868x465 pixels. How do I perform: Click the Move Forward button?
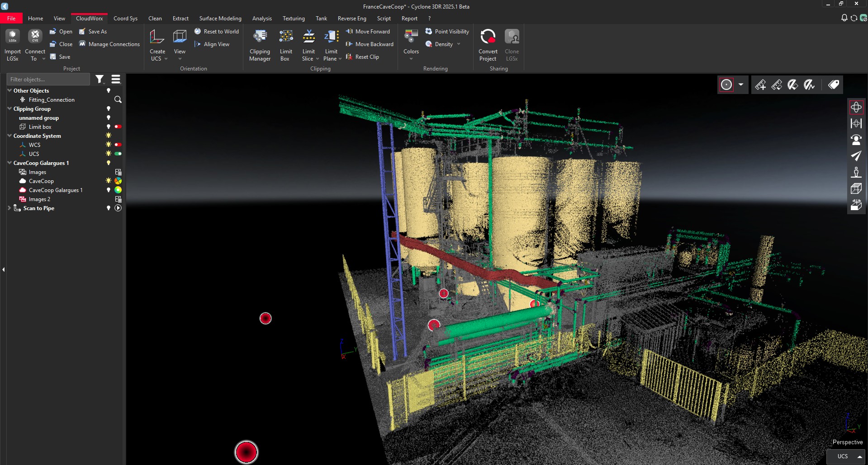point(368,32)
